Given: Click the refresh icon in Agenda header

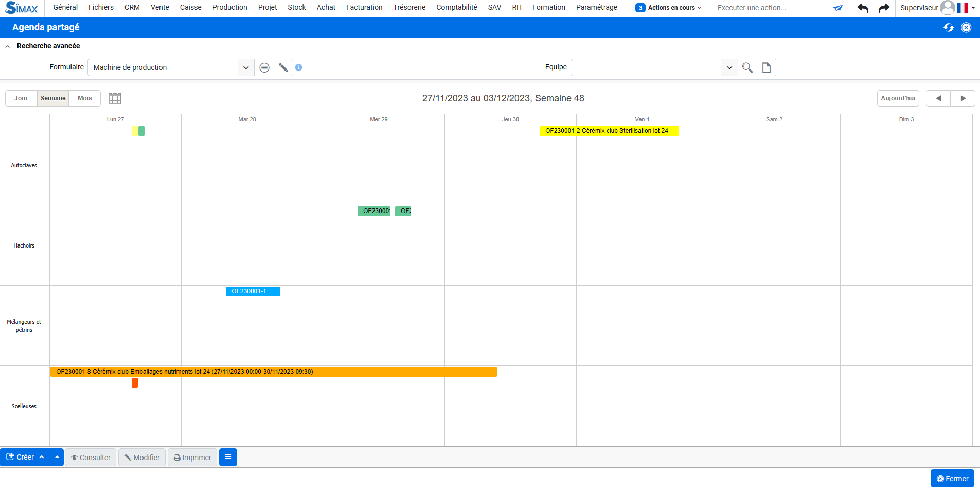Looking at the screenshot, I should (x=948, y=28).
